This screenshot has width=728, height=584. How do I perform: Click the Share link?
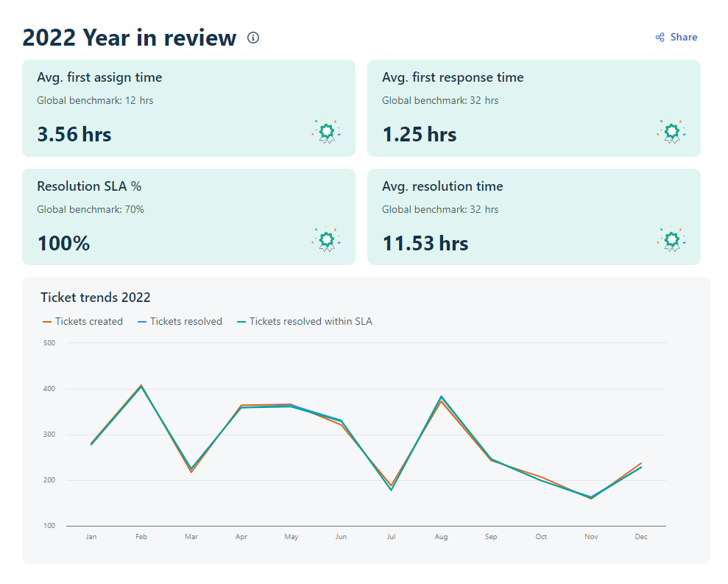coord(676,37)
